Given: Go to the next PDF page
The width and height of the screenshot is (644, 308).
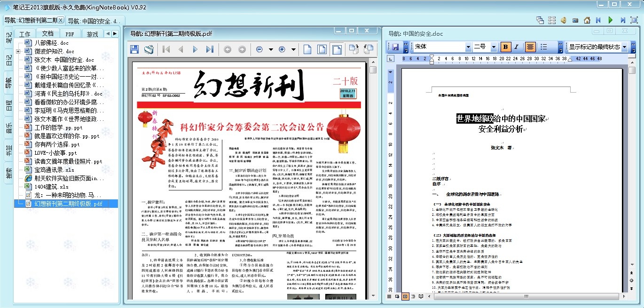Looking at the screenshot, I should pyautogui.click(x=195, y=49).
